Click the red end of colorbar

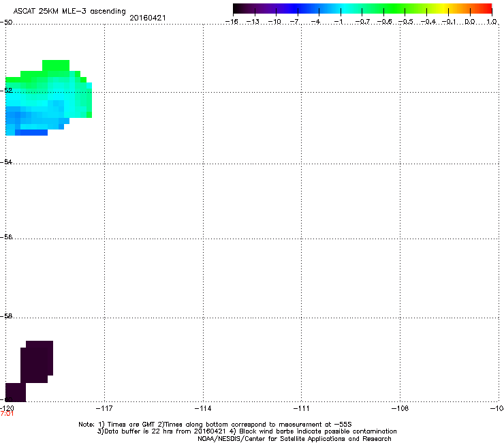(487, 8)
